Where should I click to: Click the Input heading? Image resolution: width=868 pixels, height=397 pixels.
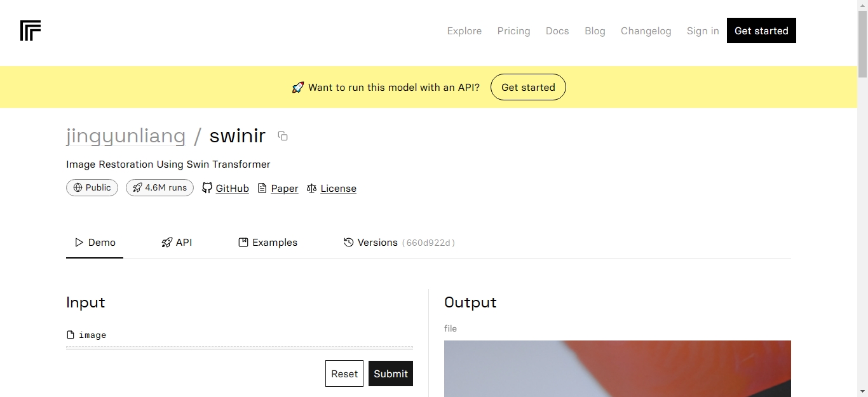coord(86,302)
